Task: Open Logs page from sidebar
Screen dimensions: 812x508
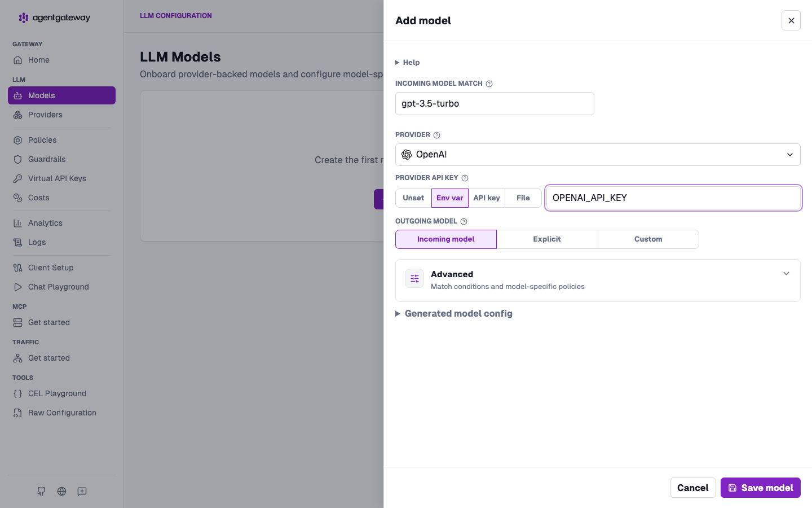Action: (x=61, y=242)
